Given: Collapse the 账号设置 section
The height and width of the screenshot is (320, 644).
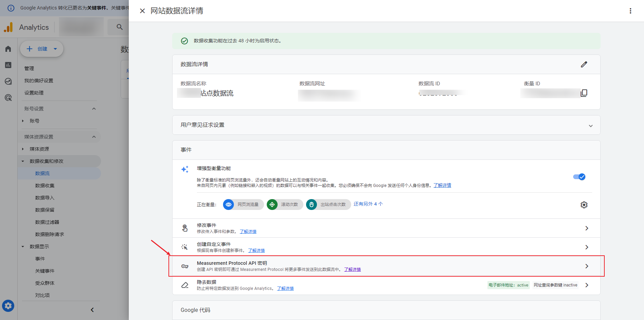Looking at the screenshot, I should coord(94,109).
